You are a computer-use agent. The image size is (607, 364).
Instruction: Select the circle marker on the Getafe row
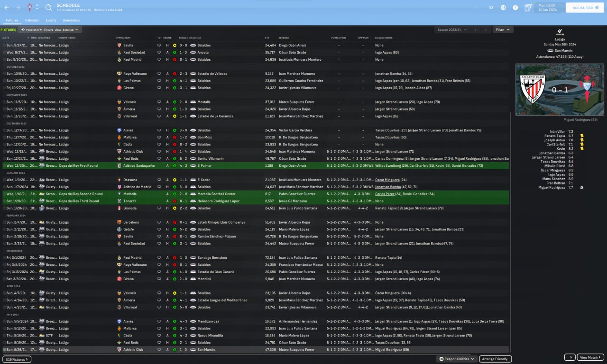click(x=5, y=229)
